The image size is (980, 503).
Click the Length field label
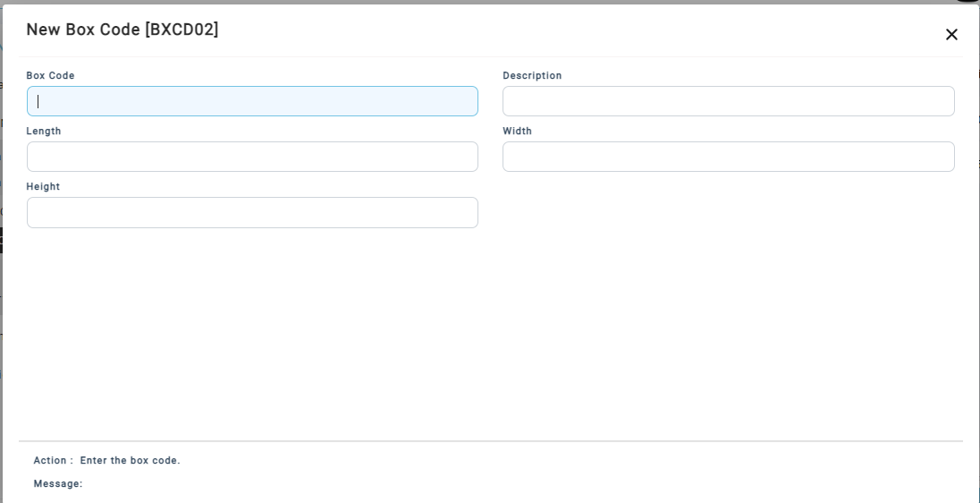point(44,132)
